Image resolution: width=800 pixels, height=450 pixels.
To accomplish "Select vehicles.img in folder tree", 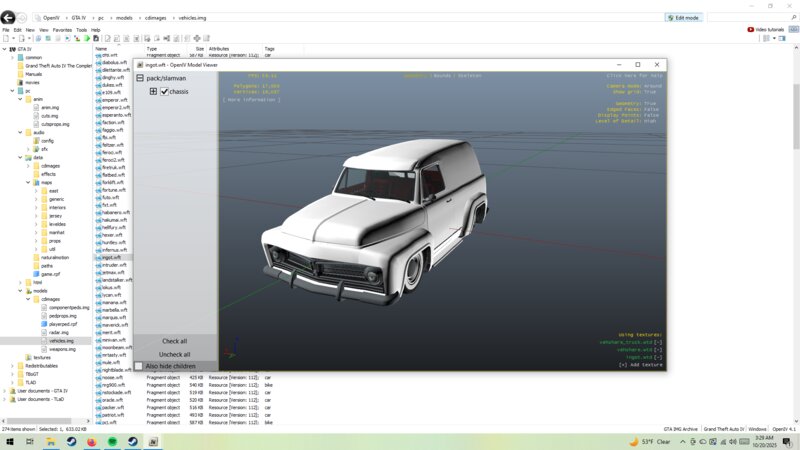I will pyautogui.click(x=62, y=340).
